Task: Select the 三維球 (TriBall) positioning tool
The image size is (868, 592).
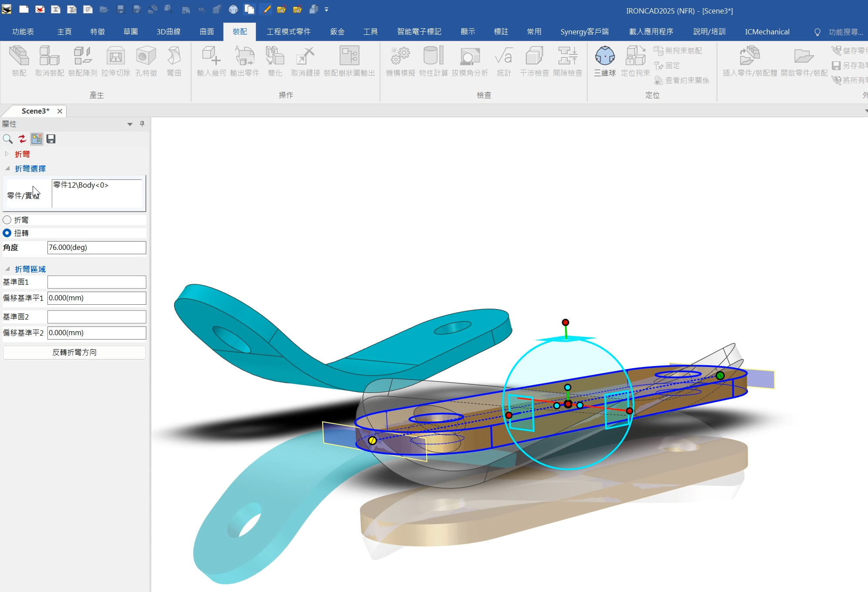Action: click(x=605, y=61)
